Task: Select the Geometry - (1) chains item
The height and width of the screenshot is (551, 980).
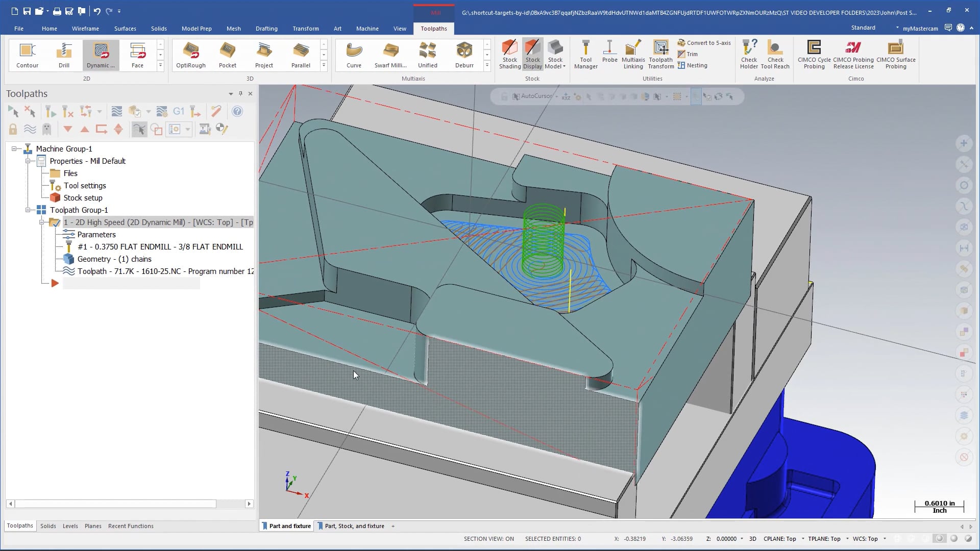Action: coord(114,258)
